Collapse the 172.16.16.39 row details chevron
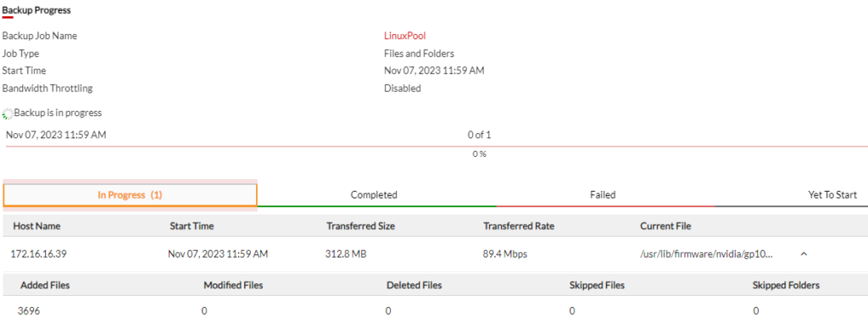 click(804, 254)
